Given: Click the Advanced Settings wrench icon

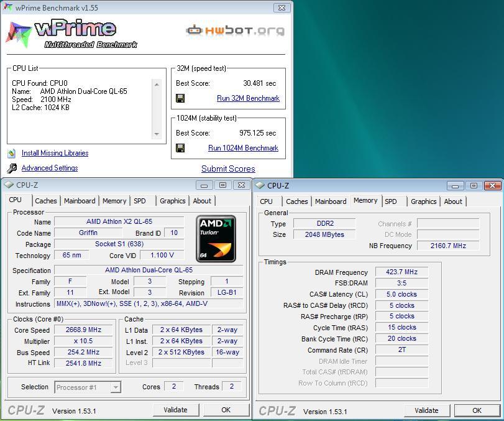Looking at the screenshot, I should [12, 168].
